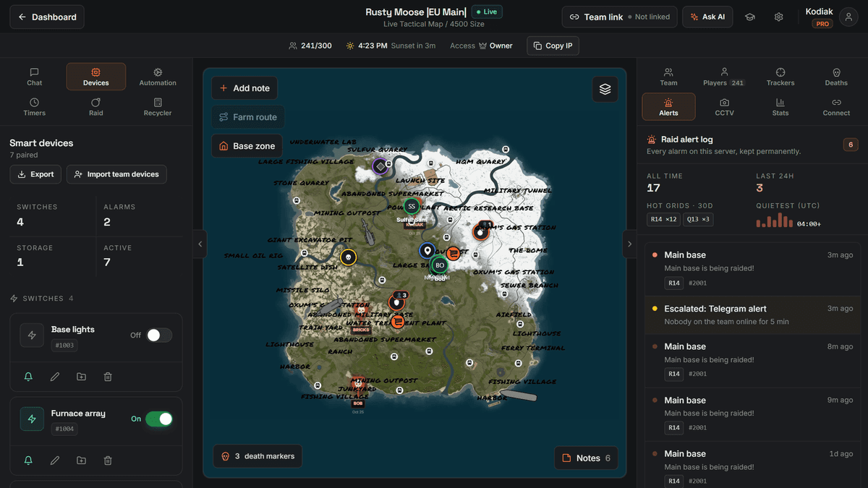Collapse the left devices sidebar
This screenshot has height=488, width=868.
click(200, 244)
